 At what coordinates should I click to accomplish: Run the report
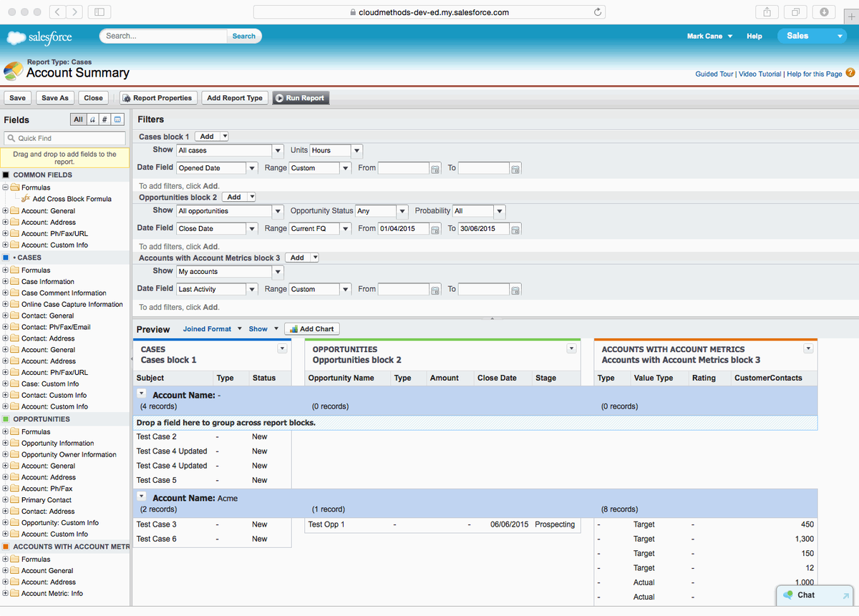301,98
